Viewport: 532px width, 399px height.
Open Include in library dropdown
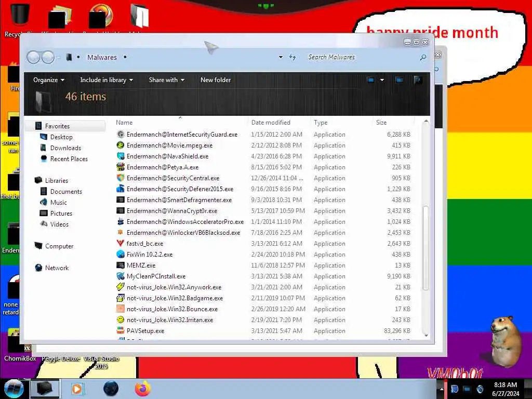click(106, 80)
